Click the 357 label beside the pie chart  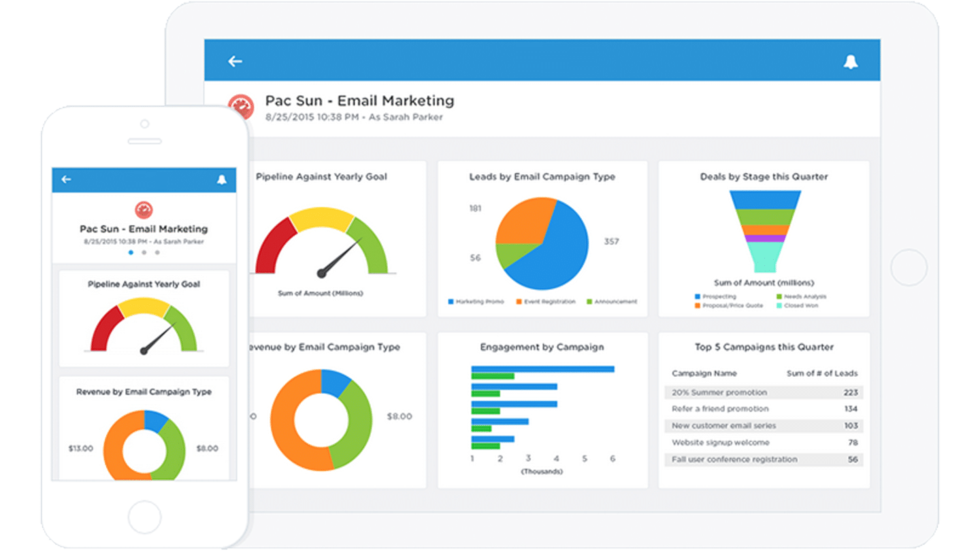pos(611,241)
